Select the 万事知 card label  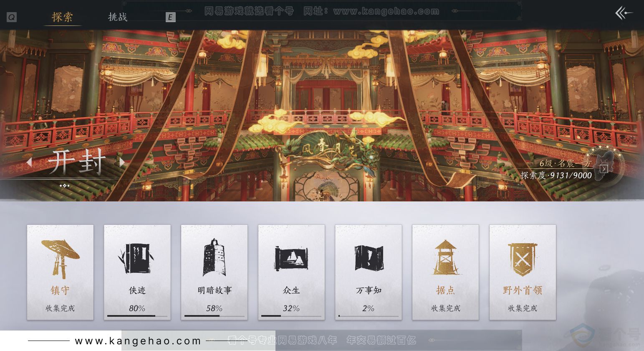click(369, 290)
